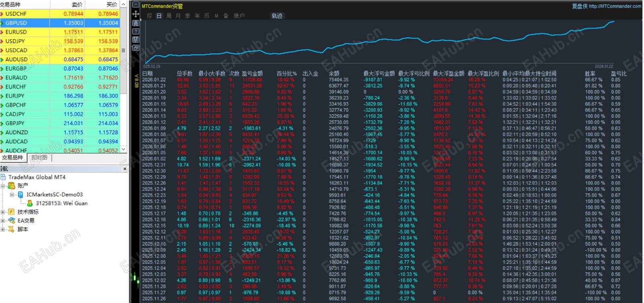Click the four-arrow move icon
This screenshot has width=644, height=303.
point(136,14)
